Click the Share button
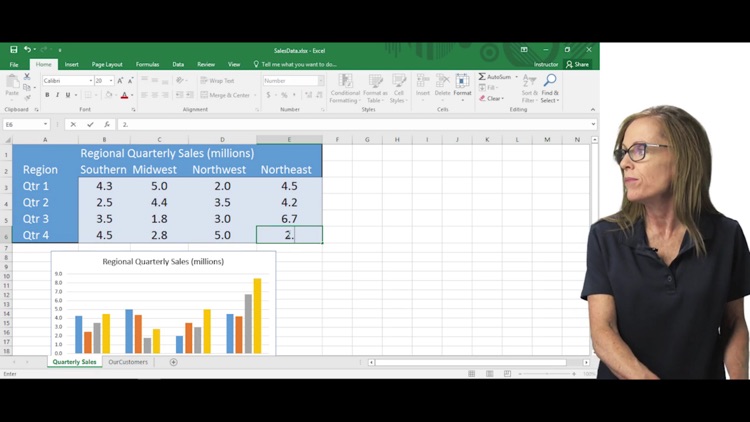Screen dimensions: 750x422 pyautogui.click(x=578, y=64)
